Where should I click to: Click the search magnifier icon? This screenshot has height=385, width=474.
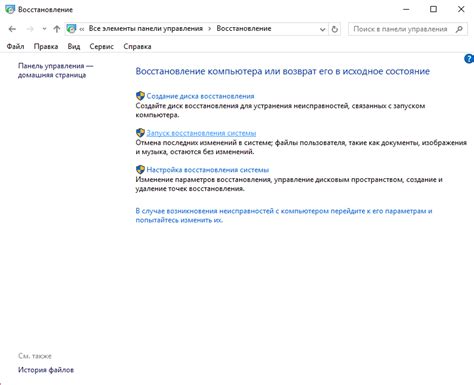(x=459, y=29)
